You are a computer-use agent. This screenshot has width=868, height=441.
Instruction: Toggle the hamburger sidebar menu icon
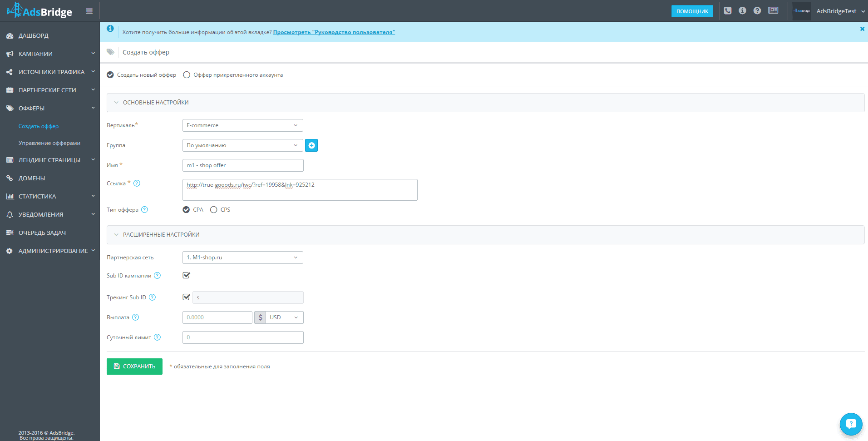[x=89, y=11]
